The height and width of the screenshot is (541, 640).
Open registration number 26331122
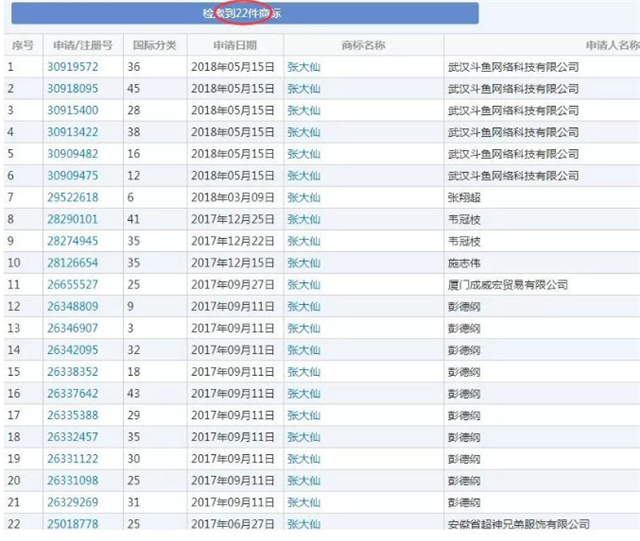click(73, 459)
